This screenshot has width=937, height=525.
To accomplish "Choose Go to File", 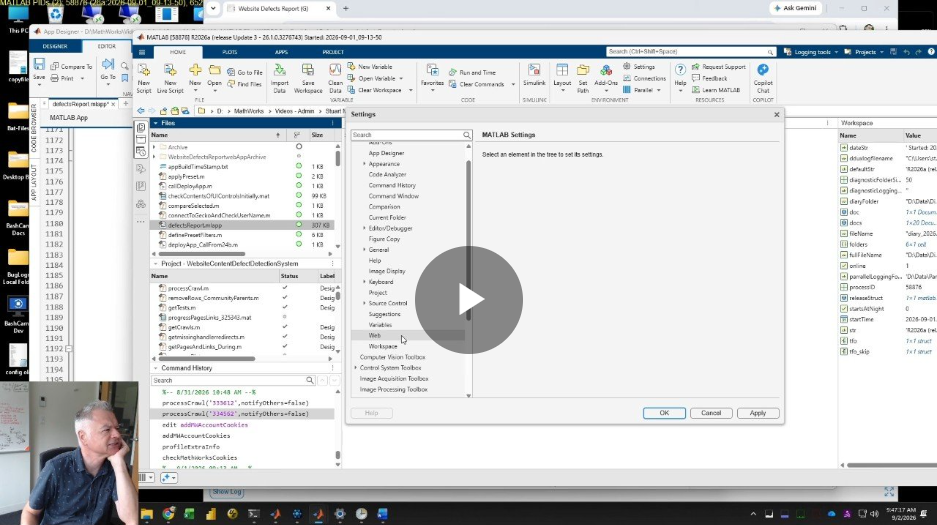I will (245, 72).
